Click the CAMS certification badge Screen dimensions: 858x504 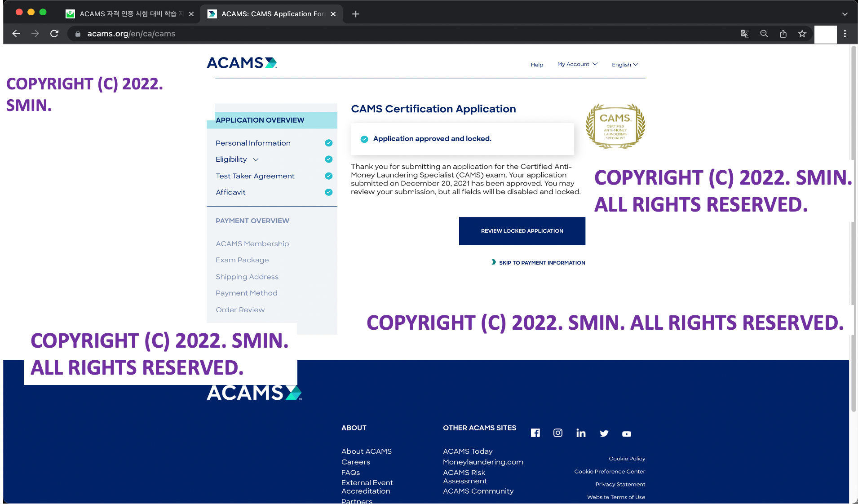615,126
